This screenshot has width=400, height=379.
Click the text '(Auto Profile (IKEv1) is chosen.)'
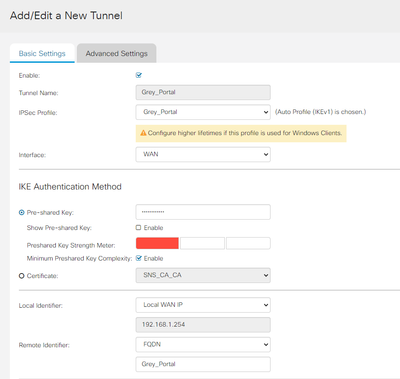pyautogui.click(x=320, y=112)
